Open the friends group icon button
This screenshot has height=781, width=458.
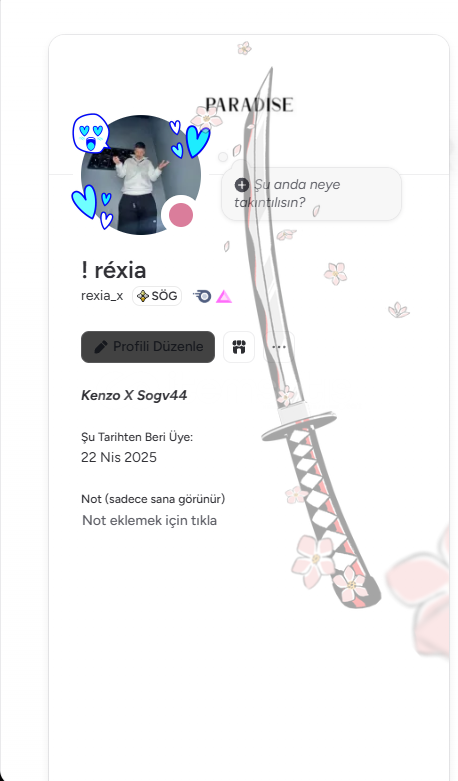pos(239,347)
